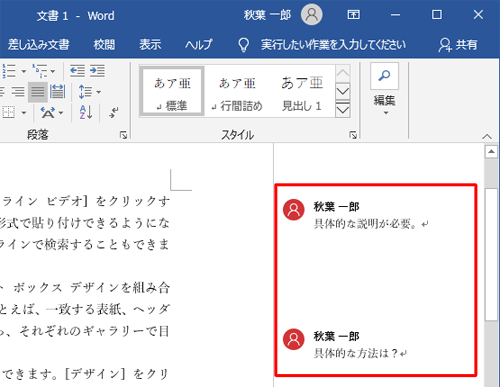This screenshot has width=500, height=387.
Task: Select the 見出し 1 style
Action: [x=302, y=91]
